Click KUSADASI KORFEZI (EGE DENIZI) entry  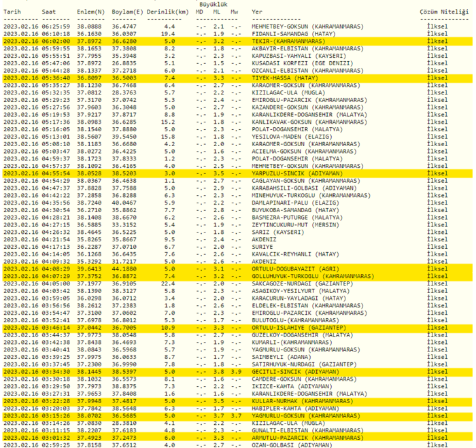(x=303, y=63)
